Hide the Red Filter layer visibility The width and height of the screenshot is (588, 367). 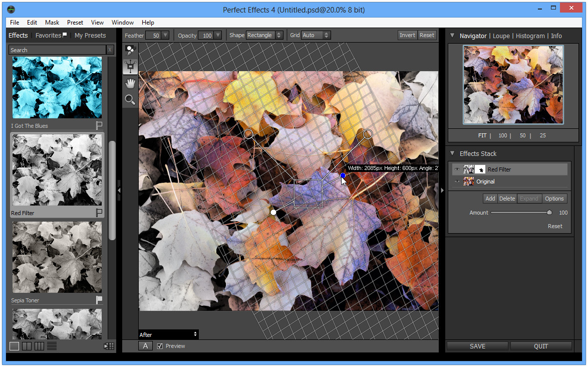[x=457, y=169]
